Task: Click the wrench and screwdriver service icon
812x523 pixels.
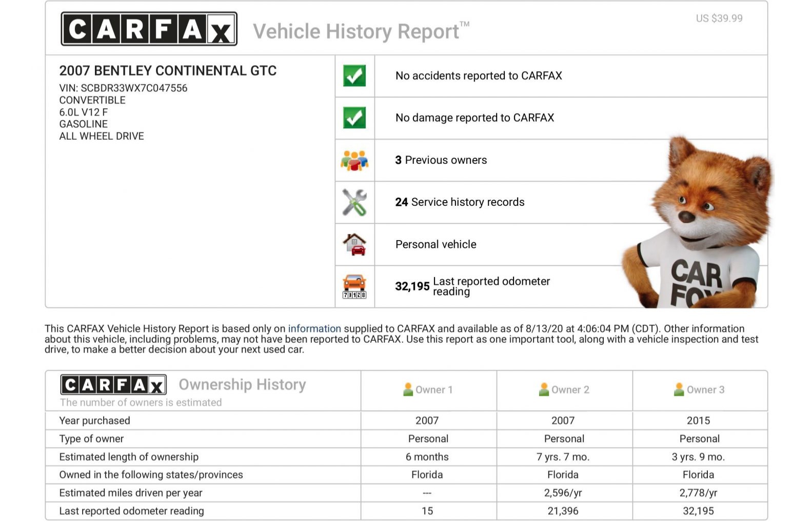Action: (354, 202)
